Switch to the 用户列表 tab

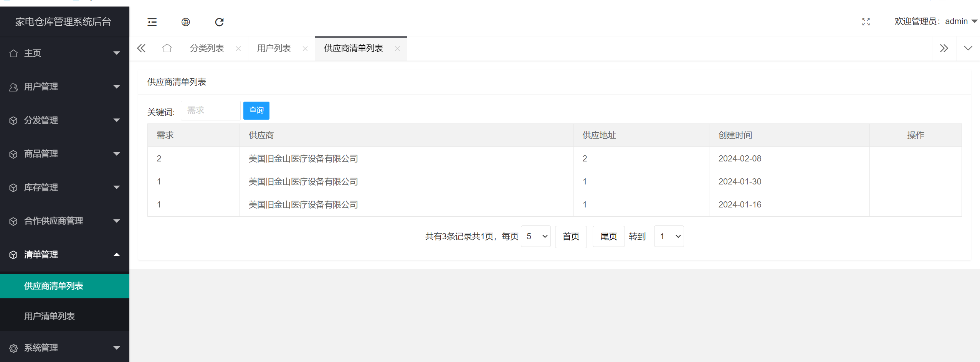[x=274, y=48]
